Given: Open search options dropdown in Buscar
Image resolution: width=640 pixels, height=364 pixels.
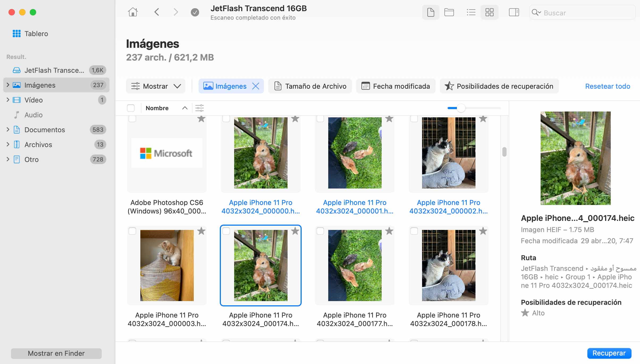Looking at the screenshot, I should 536,12.
